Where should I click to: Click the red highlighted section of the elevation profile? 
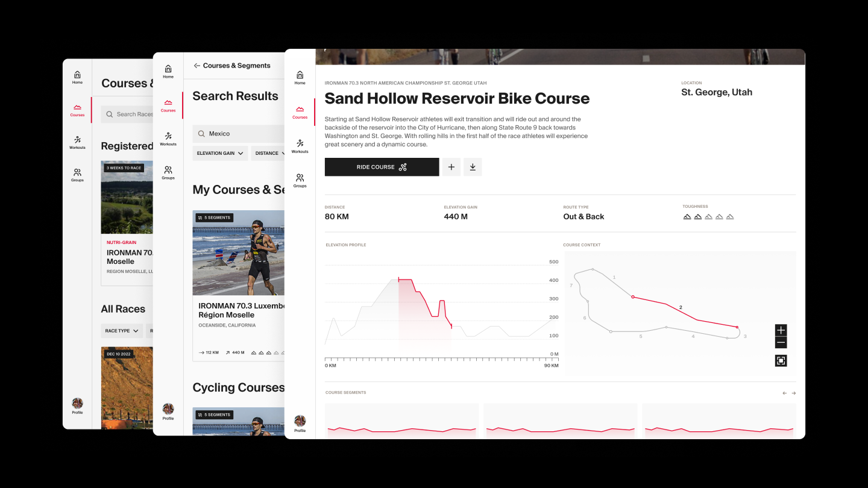(x=425, y=304)
